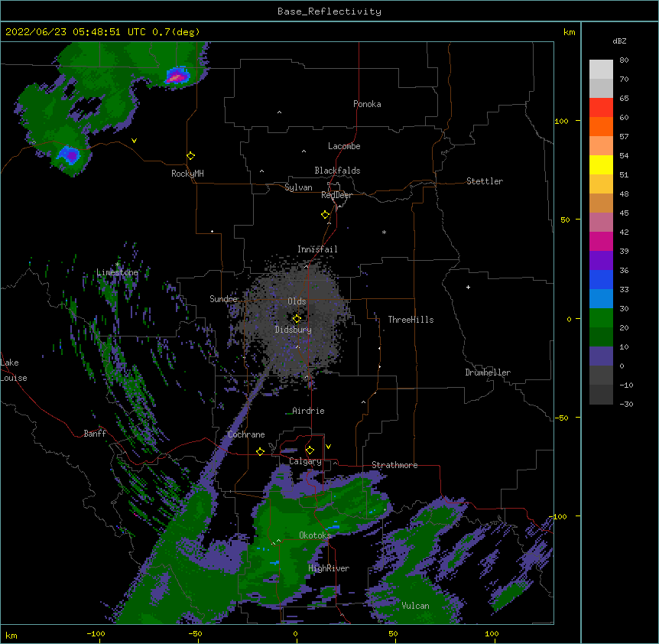
Task: Click the Olds label
Action: [297, 301]
